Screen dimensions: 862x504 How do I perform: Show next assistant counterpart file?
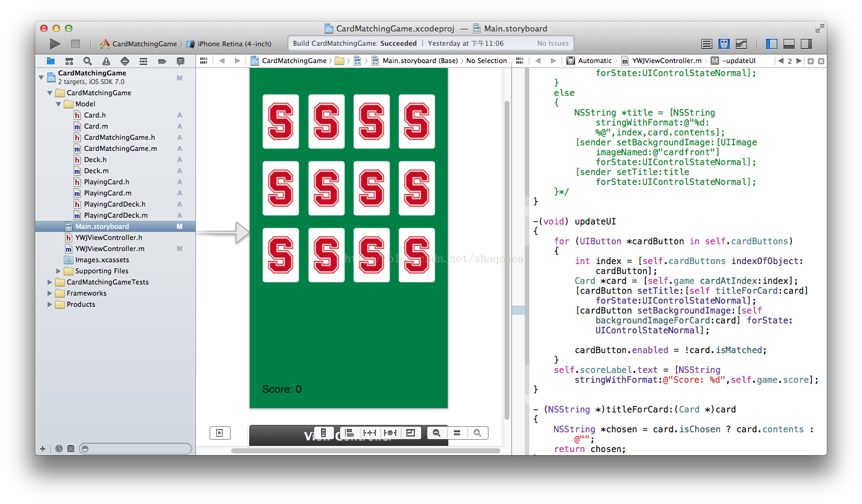click(799, 61)
